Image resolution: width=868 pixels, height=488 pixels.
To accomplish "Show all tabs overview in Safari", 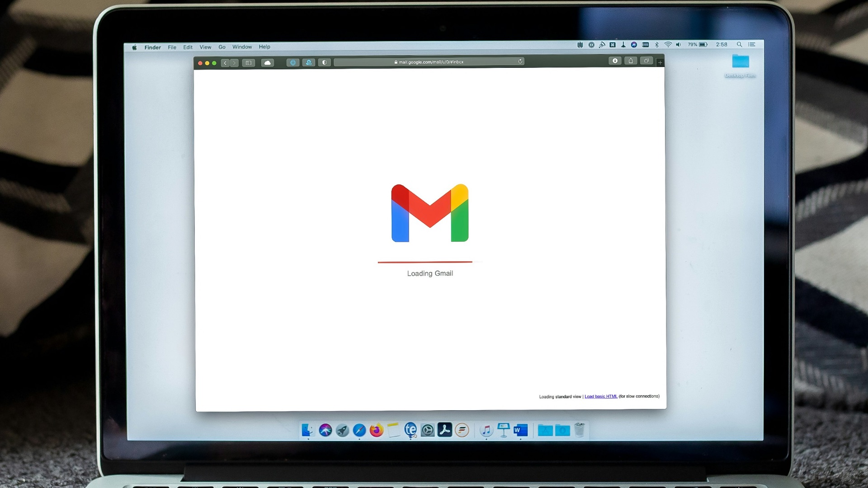I will tap(646, 61).
